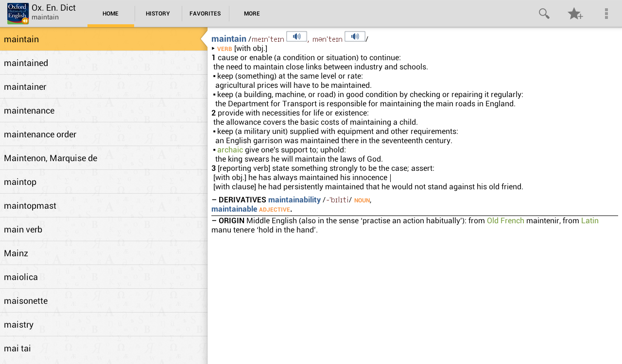The width and height of the screenshot is (622, 364).
Task: Follow the Latin origin link
Action: [590, 220]
